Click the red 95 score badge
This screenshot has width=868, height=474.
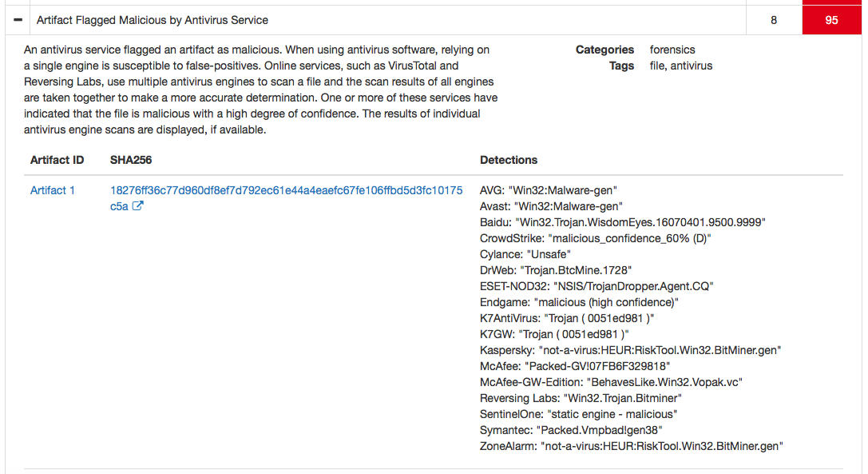(x=831, y=20)
